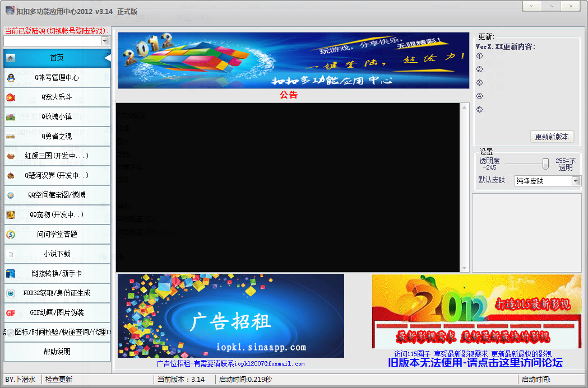Select QQ宠物(开发中..) entry
The width and height of the screenshot is (588, 388).
57,214
